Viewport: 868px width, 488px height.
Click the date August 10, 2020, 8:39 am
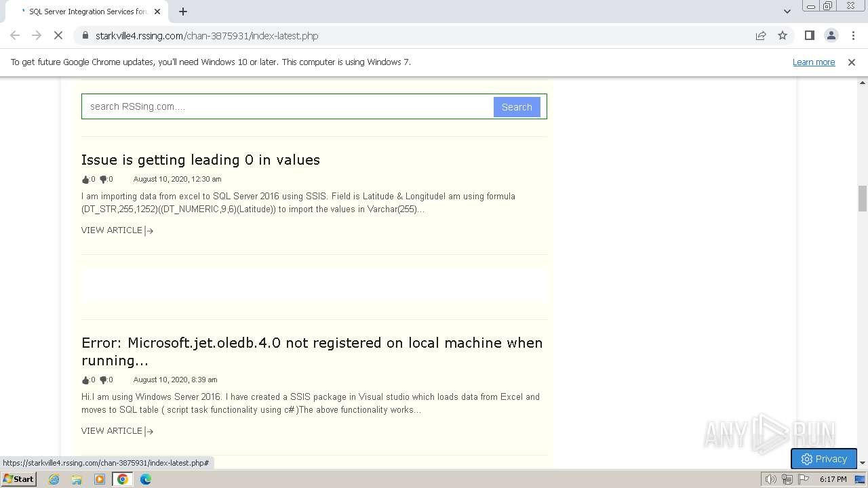[175, 380]
